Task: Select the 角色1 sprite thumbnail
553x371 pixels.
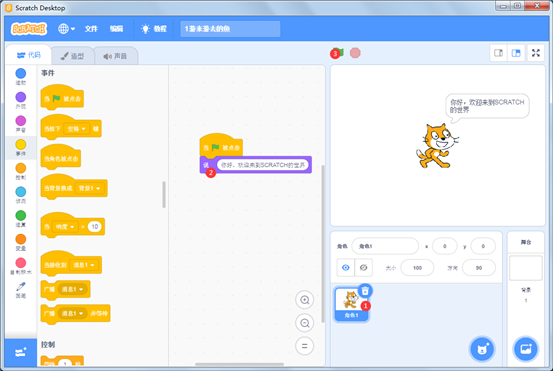Action: click(x=351, y=304)
